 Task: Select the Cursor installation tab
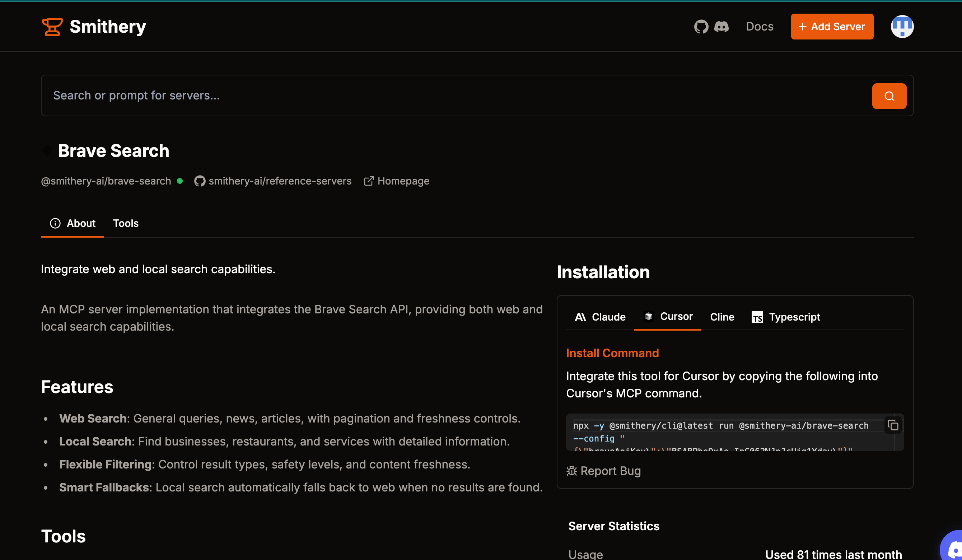pyautogui.click(x=668, y=317)
